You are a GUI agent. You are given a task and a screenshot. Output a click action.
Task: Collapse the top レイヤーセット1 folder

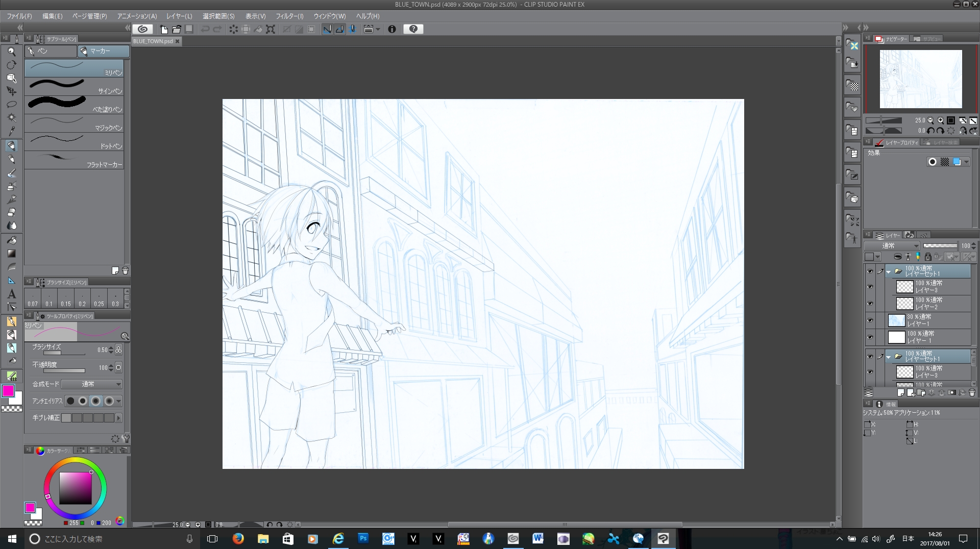click(889, 271)
